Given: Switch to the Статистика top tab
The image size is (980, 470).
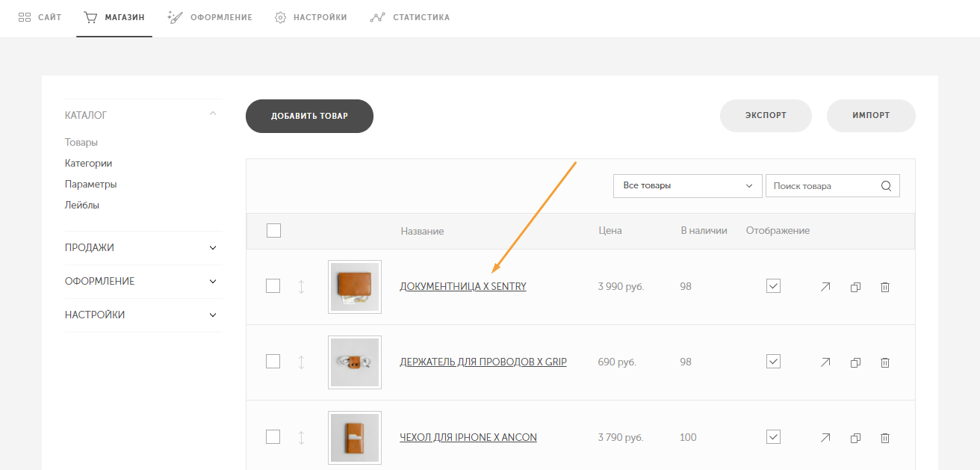Looking at the screenshot, I should tap(410, 17).
